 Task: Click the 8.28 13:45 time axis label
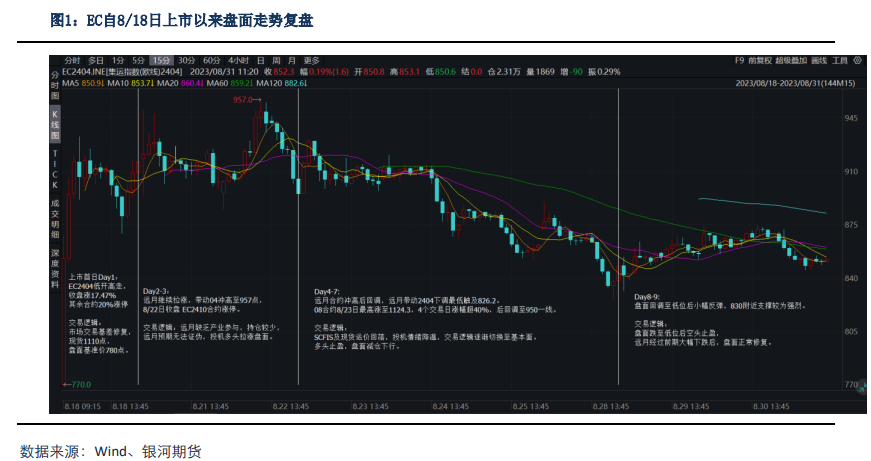click(x=610, y=407)
